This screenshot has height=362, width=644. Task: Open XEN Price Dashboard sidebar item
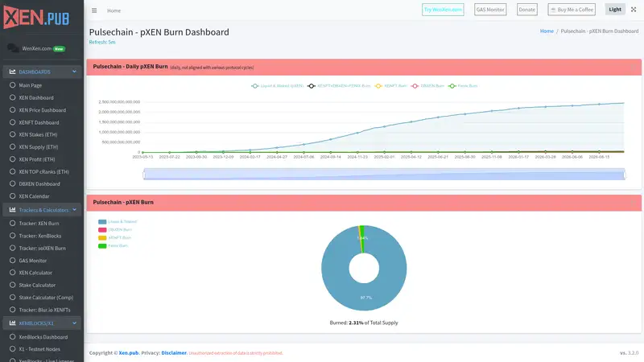point(42,110)
